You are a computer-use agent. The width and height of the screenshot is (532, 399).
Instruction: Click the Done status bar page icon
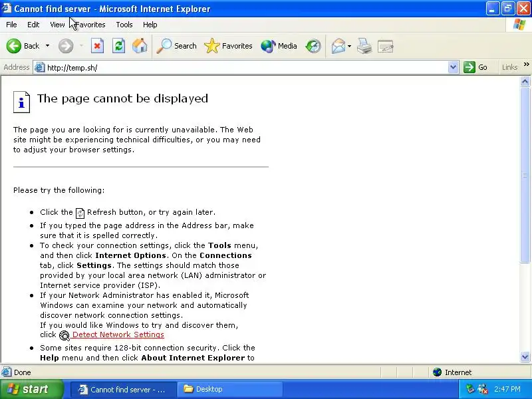click(6, 372)
